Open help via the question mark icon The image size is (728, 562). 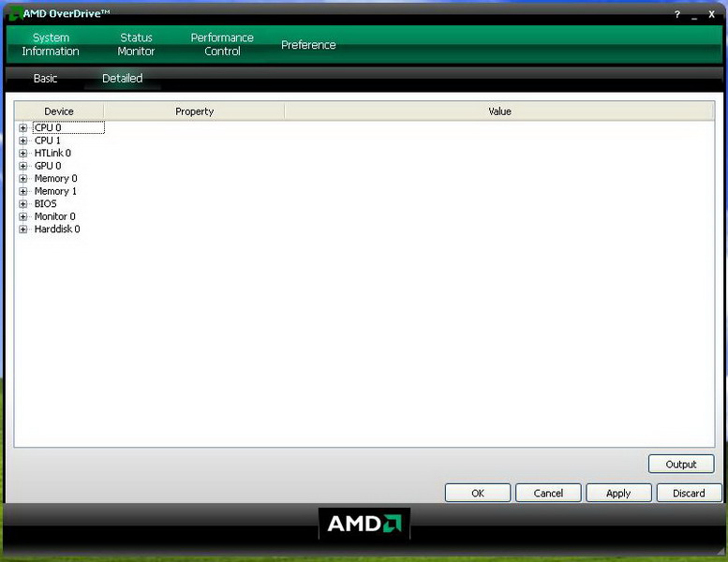coord(677,15)
